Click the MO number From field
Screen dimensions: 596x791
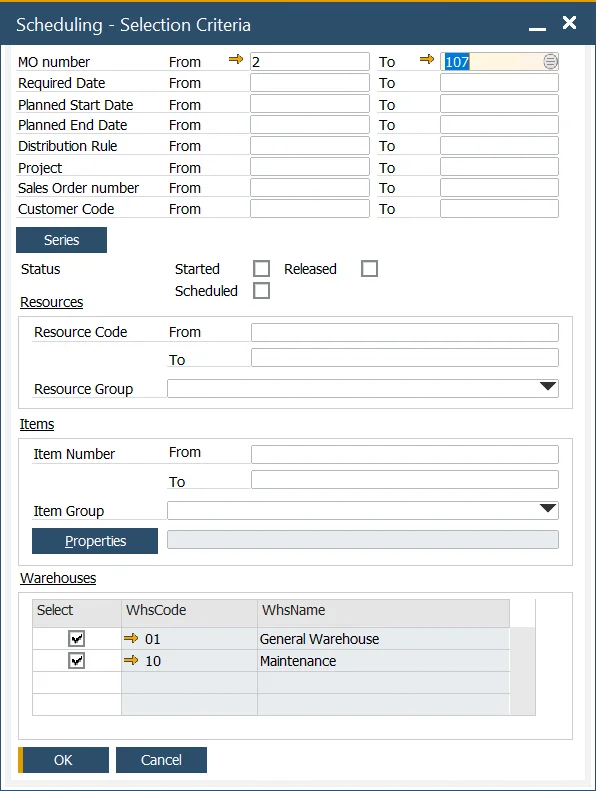(x=310, y=62)
